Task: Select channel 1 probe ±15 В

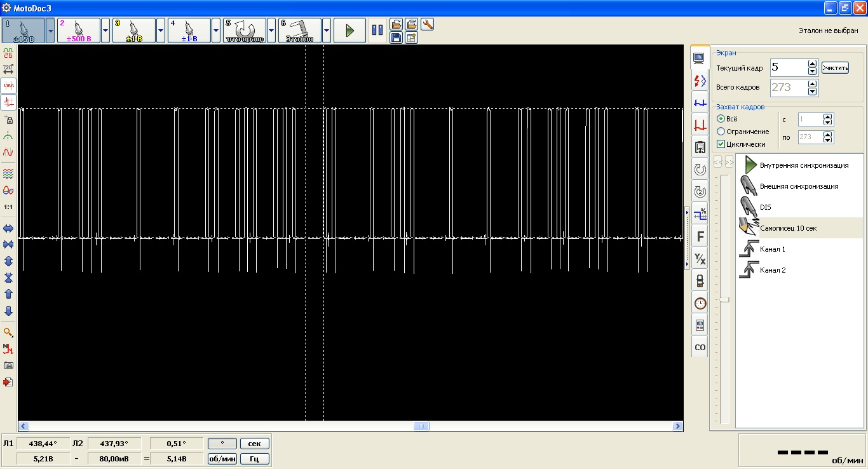Action: [x=24, y=31]
